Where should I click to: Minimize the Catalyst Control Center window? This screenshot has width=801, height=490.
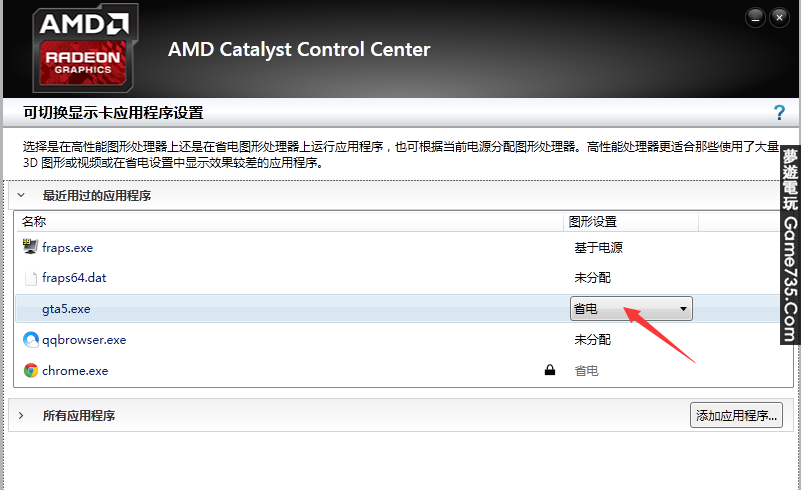click(755, 16)
